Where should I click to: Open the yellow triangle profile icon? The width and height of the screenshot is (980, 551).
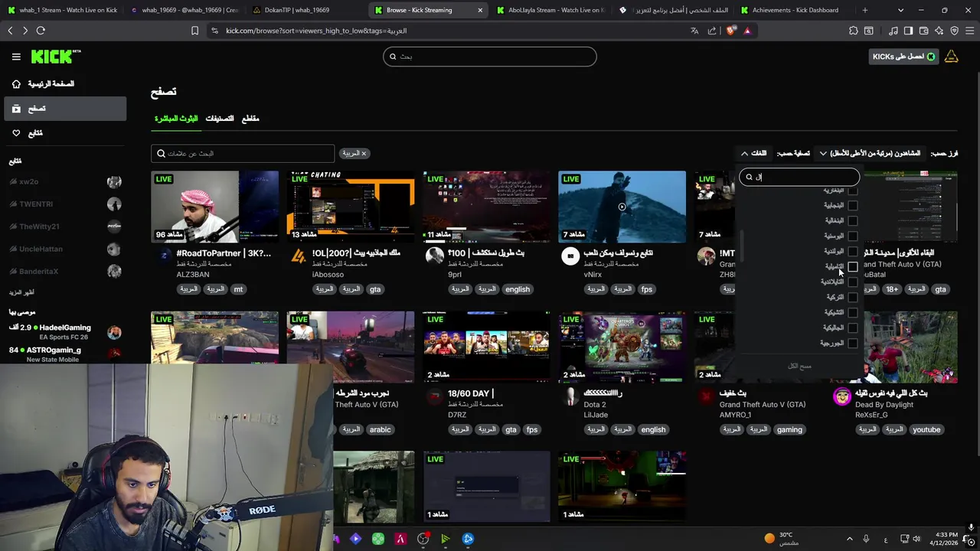(x=952, y=57)
